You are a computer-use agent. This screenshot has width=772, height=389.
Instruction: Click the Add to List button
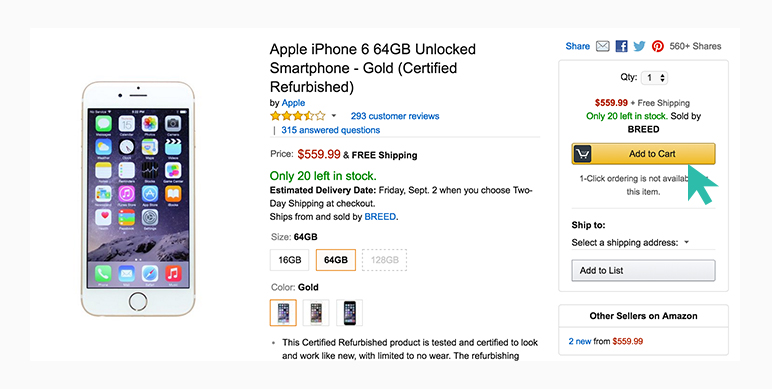click(x=643, y=270)
